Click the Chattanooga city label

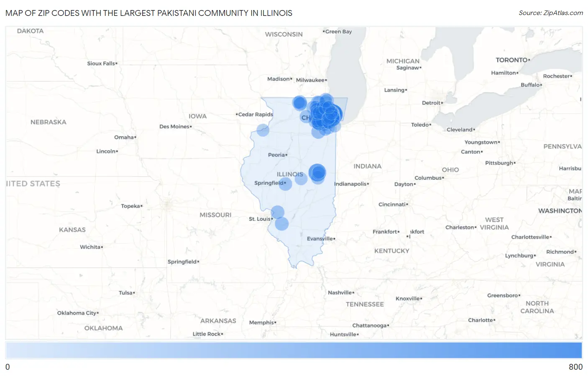click(x=371, y=325)
